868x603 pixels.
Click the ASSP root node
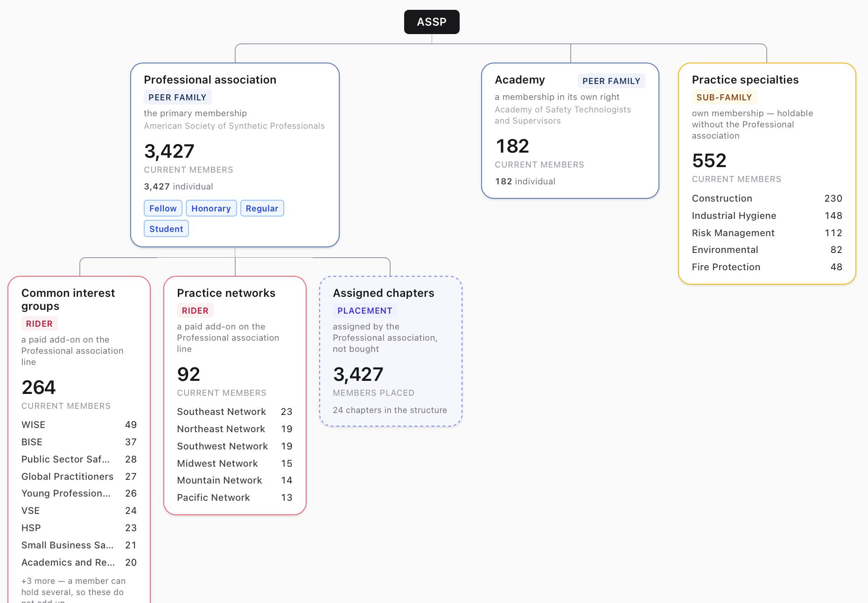click(x=432, y=22)
